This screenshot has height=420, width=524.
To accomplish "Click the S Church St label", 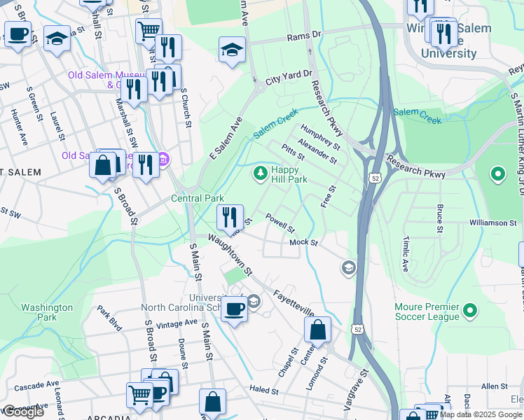I will [186, 108].
